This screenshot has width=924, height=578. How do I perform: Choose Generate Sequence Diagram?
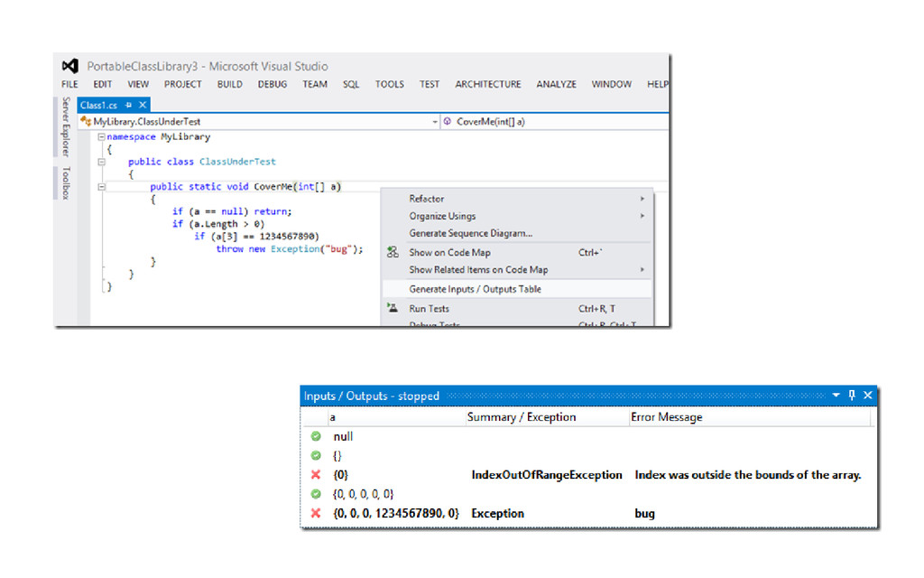tap(517, 233)
